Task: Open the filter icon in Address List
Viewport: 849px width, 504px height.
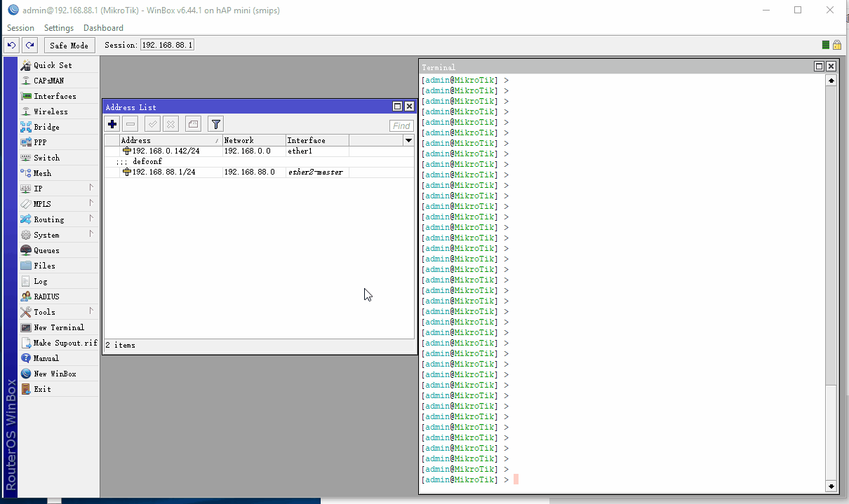Action: click(215, 123)
